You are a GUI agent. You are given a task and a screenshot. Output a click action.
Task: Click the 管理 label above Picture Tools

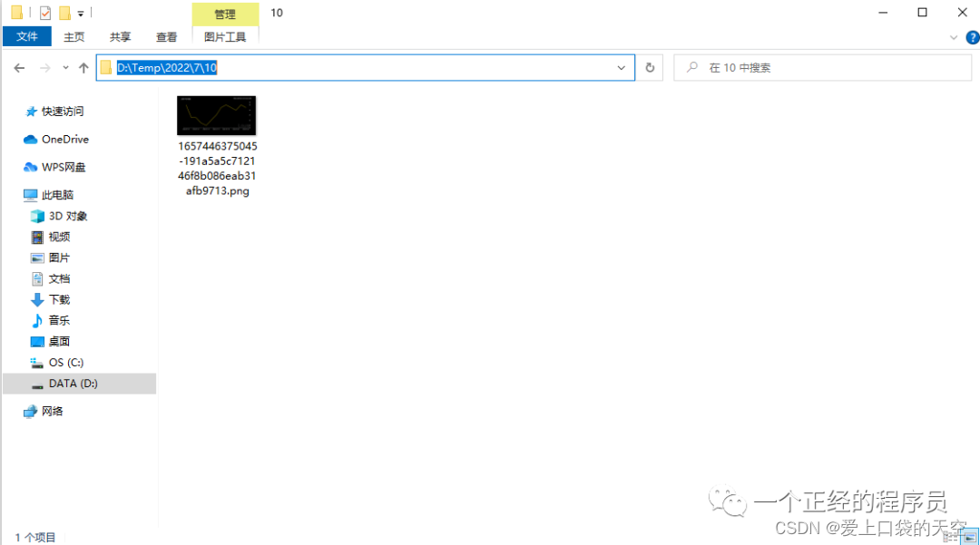224,14
